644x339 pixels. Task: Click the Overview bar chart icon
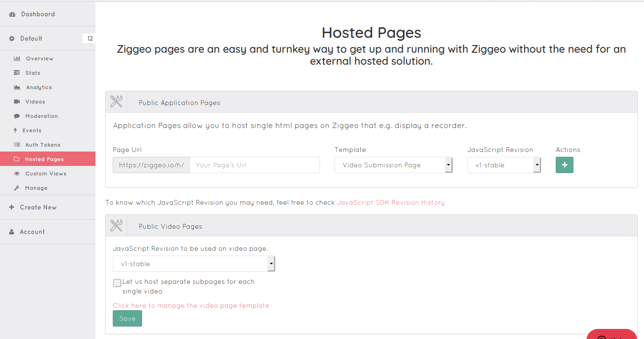point(17,58)
